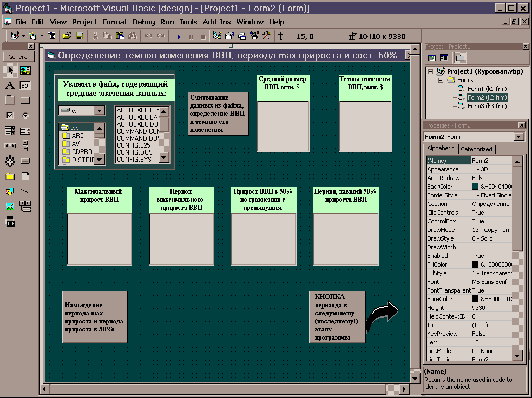Click Toggle Folders in the Project panel
Viewport: 532px width, 398px height.
(x=460, y=58)
